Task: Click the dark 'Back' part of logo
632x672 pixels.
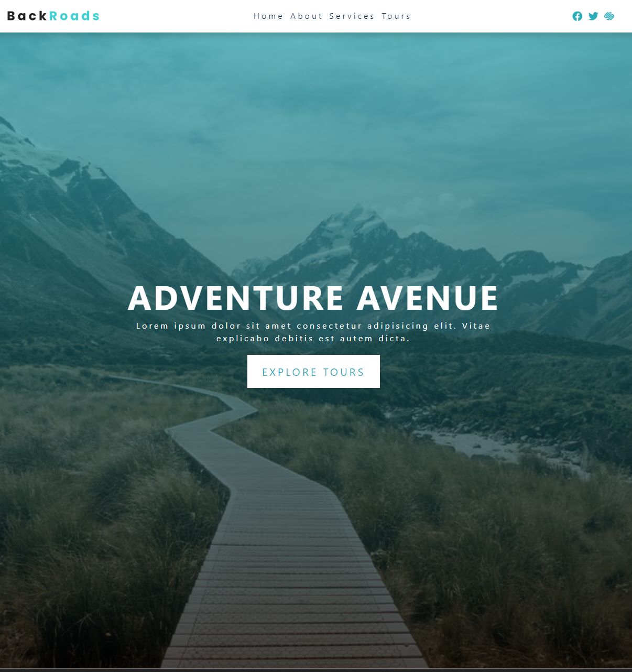Action: pos(27,16)
